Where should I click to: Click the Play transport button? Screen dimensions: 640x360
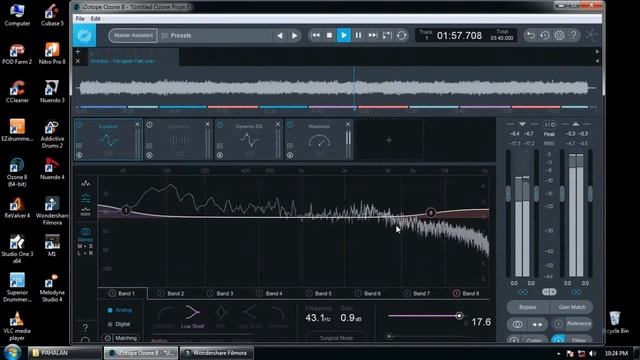tap(344, 36)
